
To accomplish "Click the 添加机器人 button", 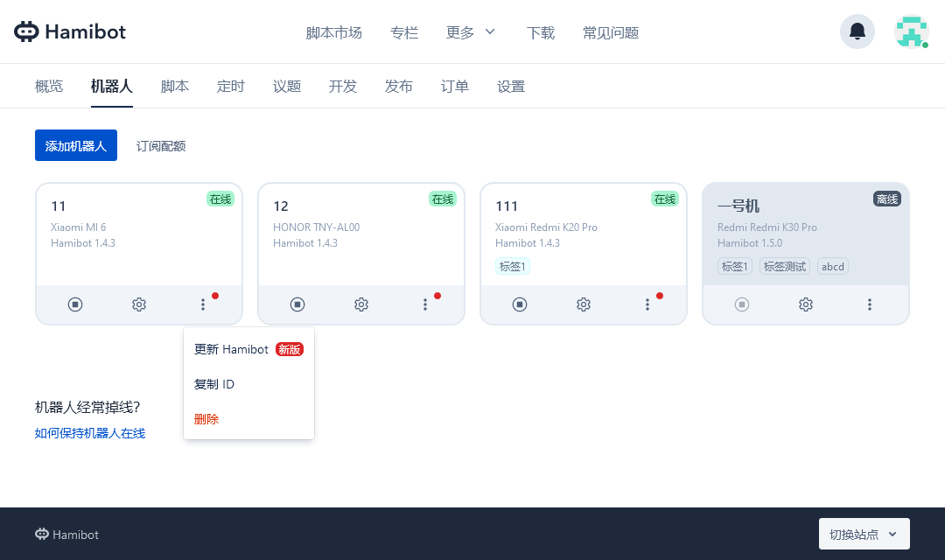I will pyautogui.click(x=76, y=145).
